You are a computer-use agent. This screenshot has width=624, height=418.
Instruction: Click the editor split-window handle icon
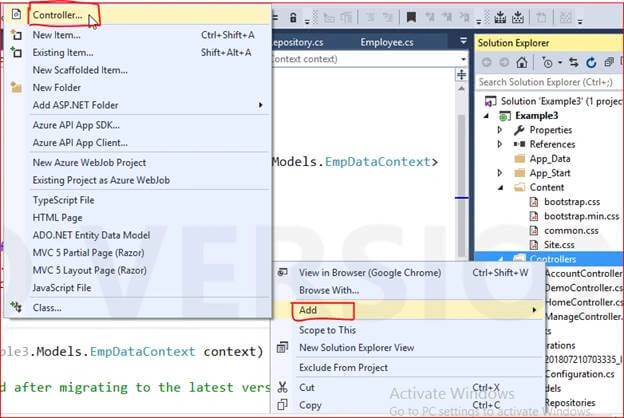pos(461,74)
